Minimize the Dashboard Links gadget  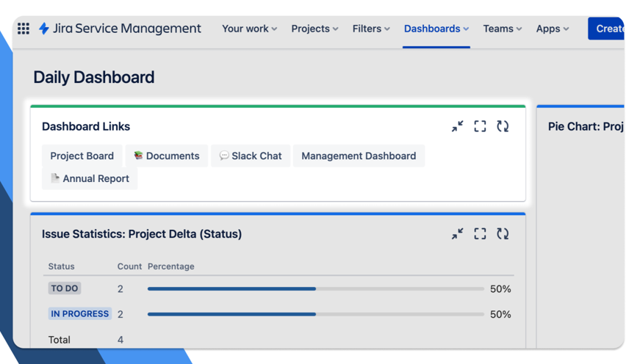point(457,126)
